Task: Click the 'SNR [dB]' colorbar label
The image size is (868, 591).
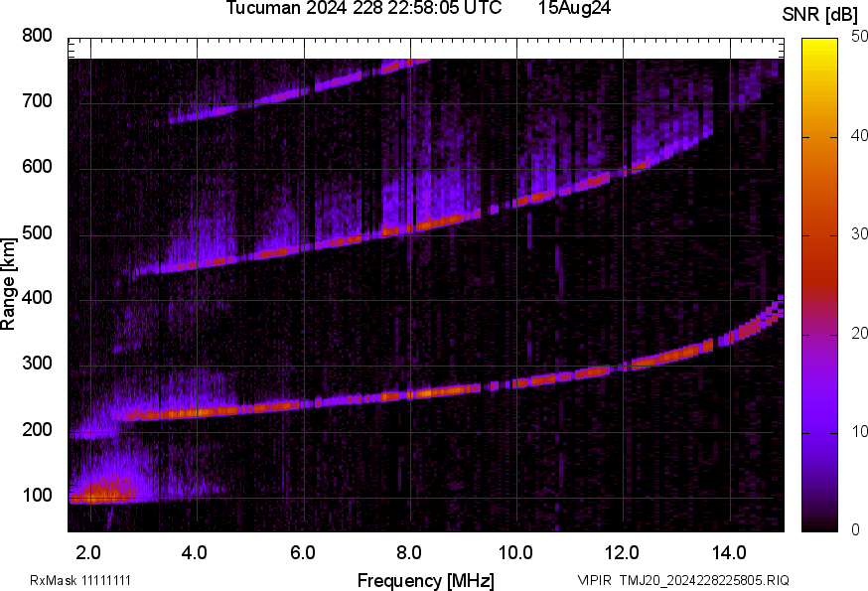Action: (x=819, y=15)
